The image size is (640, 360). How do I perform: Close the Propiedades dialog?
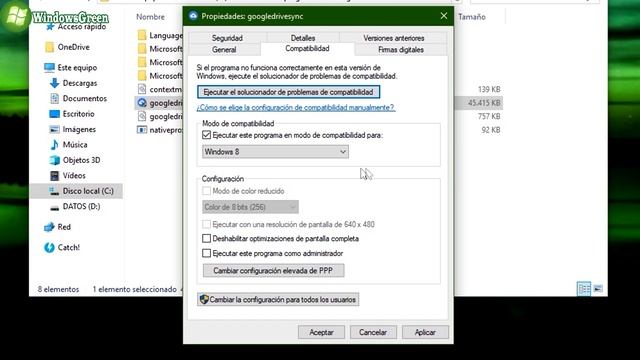click(444, 16)
